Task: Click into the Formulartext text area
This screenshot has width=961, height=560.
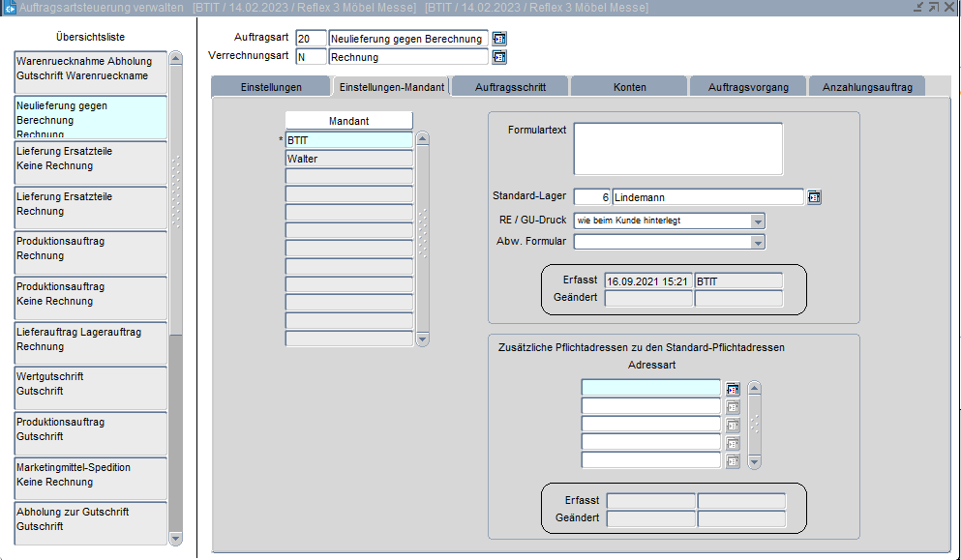Action: coord(677,148)
